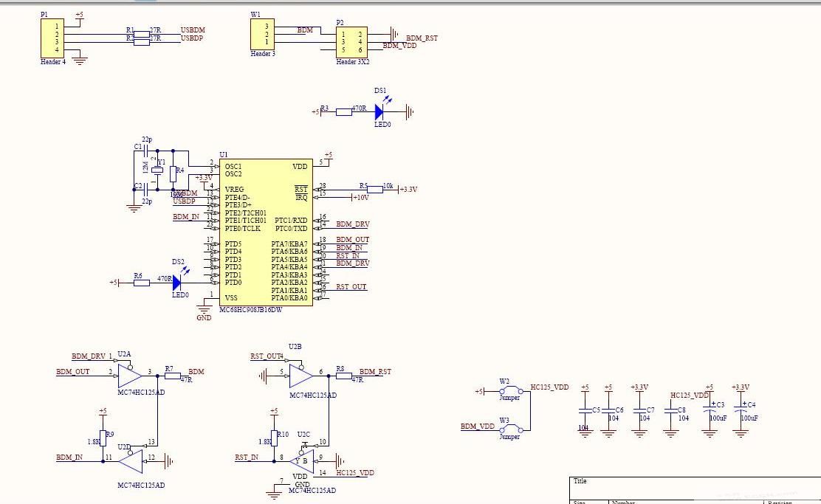Select the DS2 LED symbol
The width and height of the screenshot is (821, 504).
pyautogui.click(x=177, y=283)
